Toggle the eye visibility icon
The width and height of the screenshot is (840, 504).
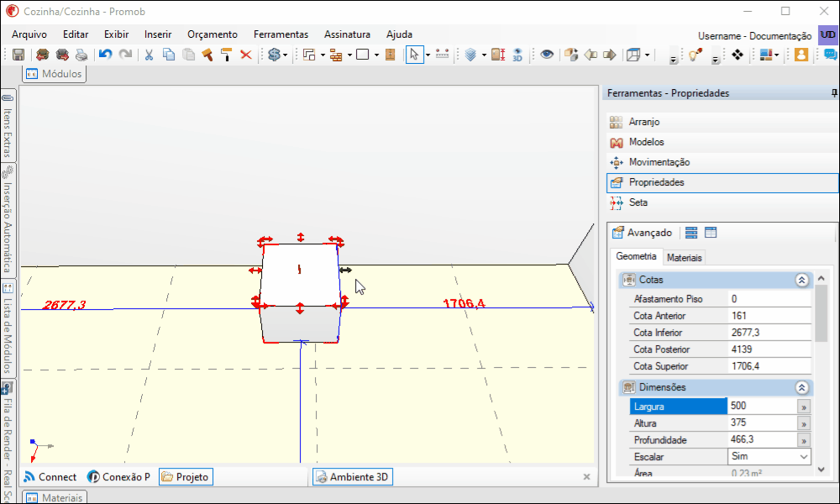click(x=547, y=55)
